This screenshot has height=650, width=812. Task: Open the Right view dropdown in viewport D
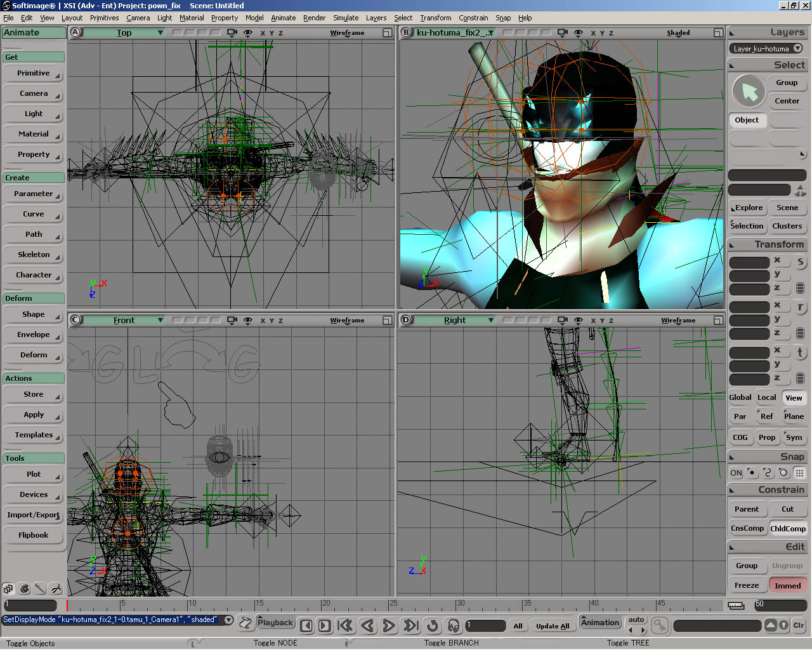[x=454, y=321]
